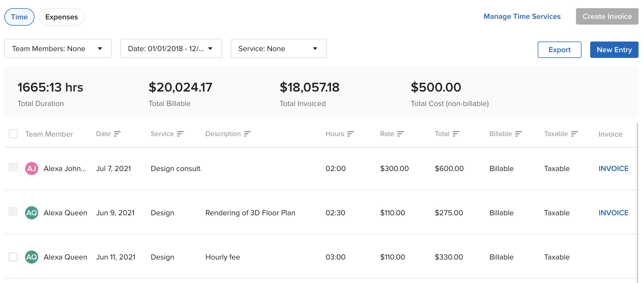Image resolution: width=644 pixels, height=283 pixels.
Task: Sort the table by Date column
Action: tap(117, 134)
